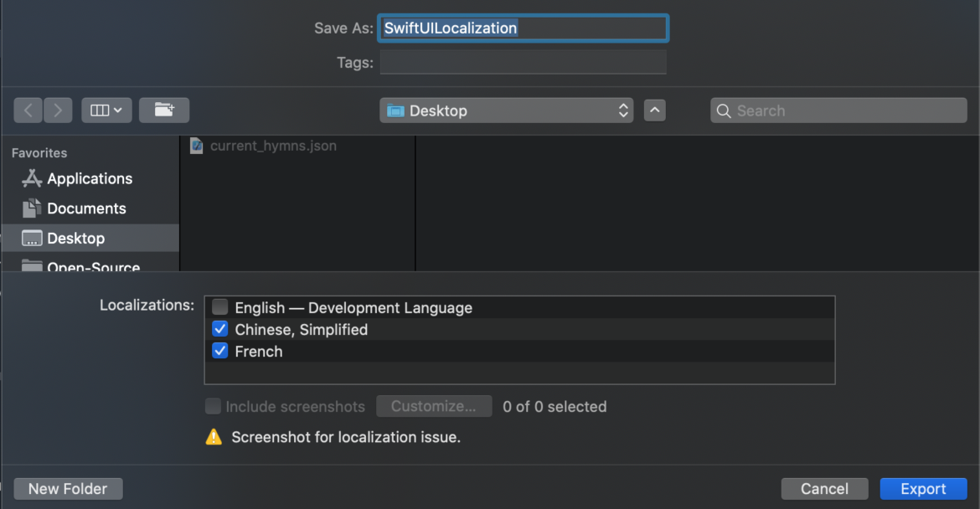
Task: Click the New Folder button
Action: pyautogui.click(x=67, y=488)
